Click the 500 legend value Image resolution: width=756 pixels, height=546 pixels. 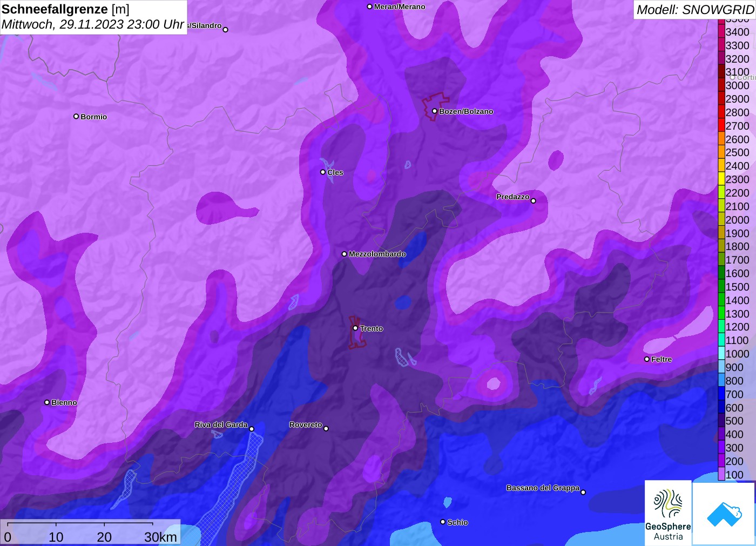tap(734, 421)
